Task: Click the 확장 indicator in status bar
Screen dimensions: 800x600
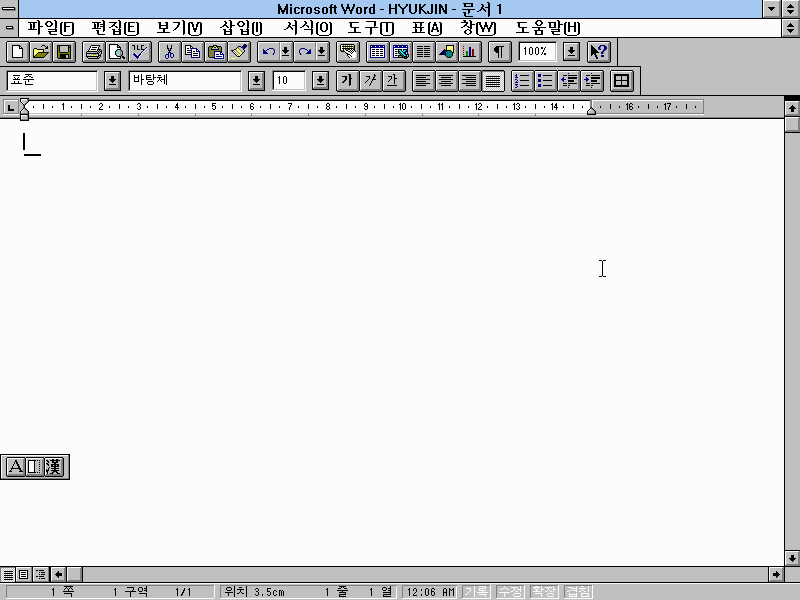Action: pyautogui.click(x=544, y=592)
